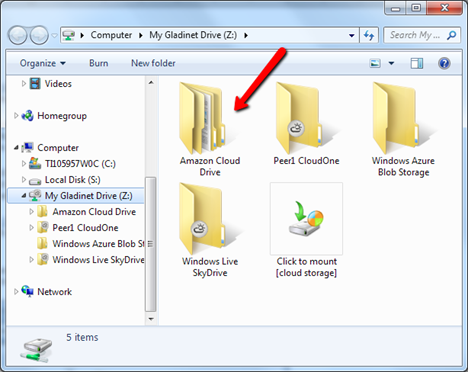Open dropdown arrow after My Gladinet Drive breadcrumb
This screenshot has height=372, width=468.
coord(246,35)
